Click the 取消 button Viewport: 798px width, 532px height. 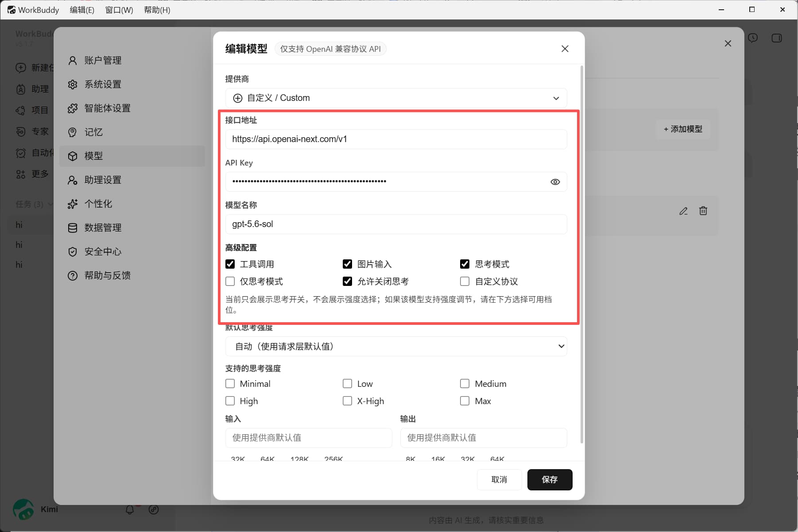pos(499,480)
